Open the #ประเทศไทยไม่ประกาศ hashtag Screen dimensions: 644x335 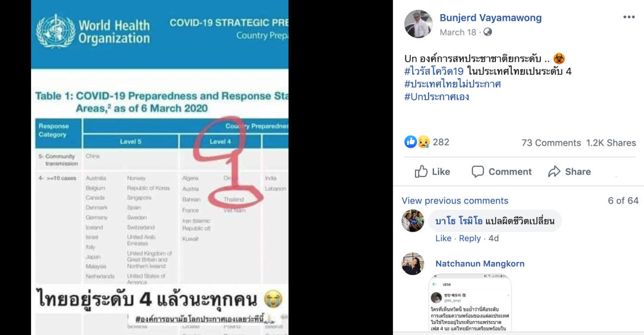click(x=453, y=84)
